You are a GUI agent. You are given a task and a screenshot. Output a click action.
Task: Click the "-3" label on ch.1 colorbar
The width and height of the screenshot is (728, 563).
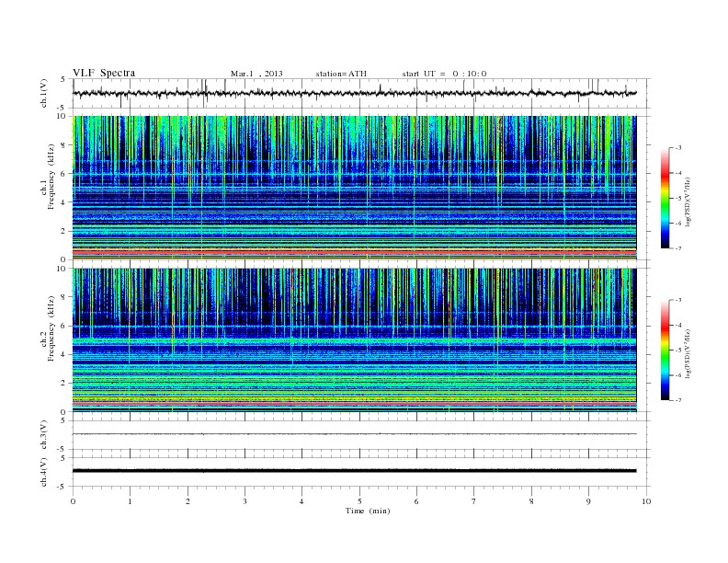(x=677, y=148)
